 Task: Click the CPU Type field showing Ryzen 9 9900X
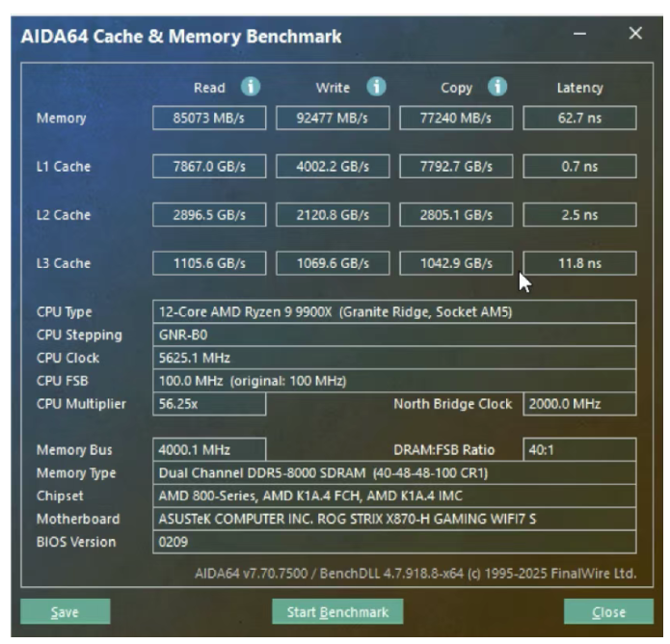click(394, 312)
